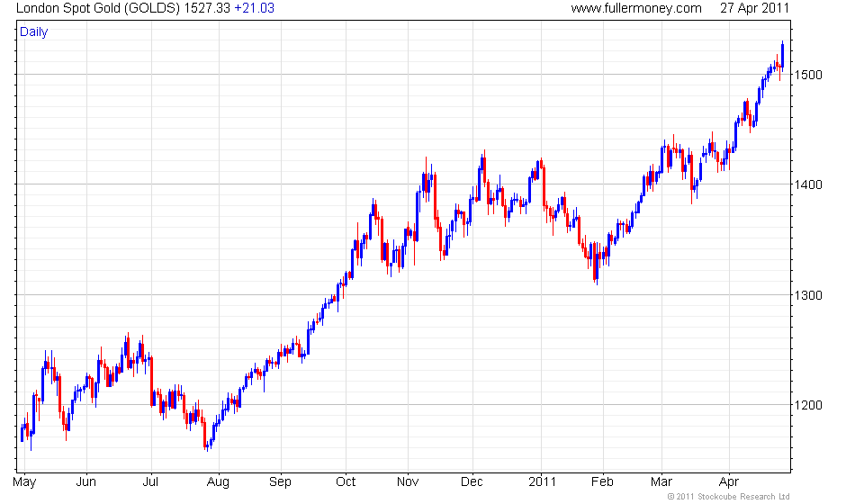Image resolution: width=864 pixels, height=504 pixels.
Task: Click the Sep label on time axis
Action: [x=280, y=482]
